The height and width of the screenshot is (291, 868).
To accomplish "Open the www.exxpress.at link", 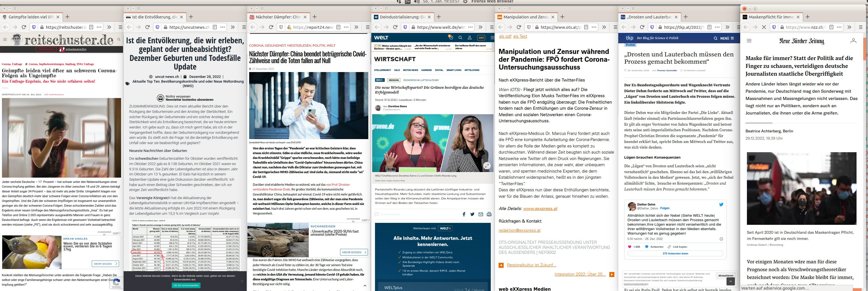I will point(540,209).
